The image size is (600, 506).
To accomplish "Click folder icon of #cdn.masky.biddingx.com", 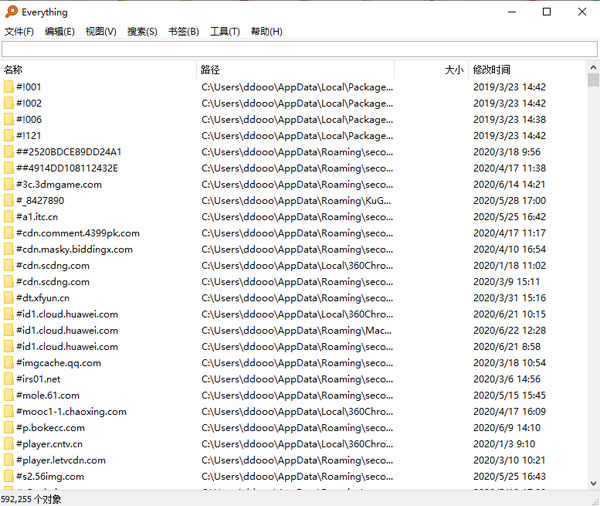I will click(x=8, y=249).
